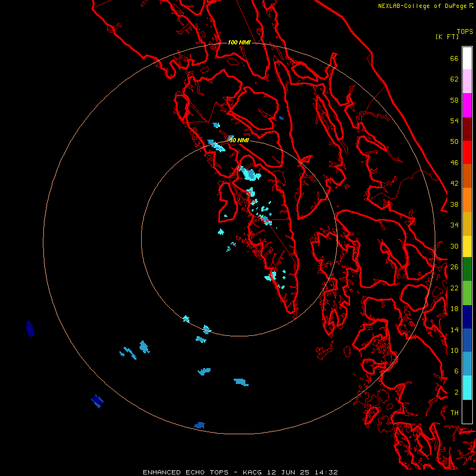Click the 22 legend value
The height and width of the screenshot is (476, 476).
[454, 288]
